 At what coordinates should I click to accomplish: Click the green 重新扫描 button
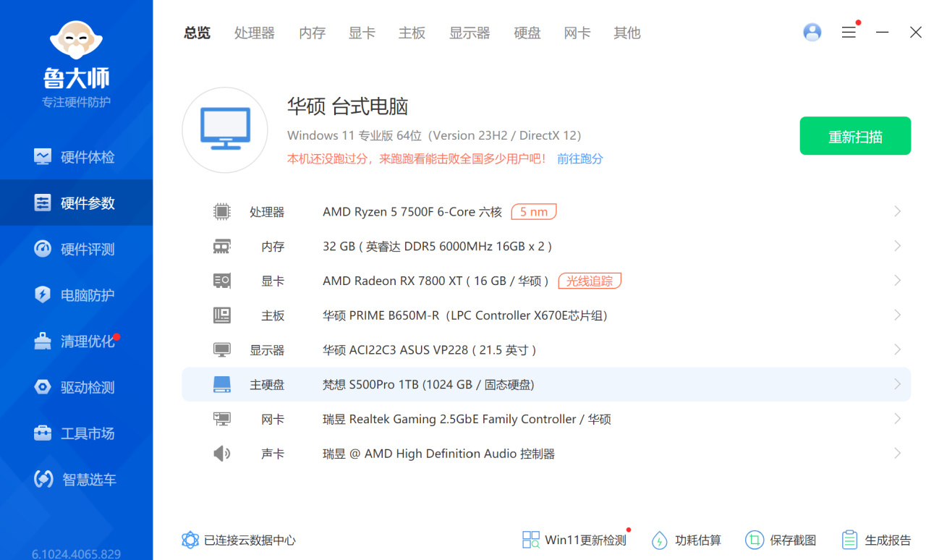click(855, 136)
